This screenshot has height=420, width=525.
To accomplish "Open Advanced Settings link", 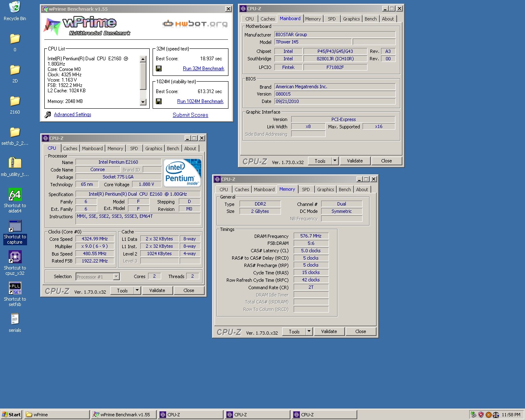I will (73, 114).
